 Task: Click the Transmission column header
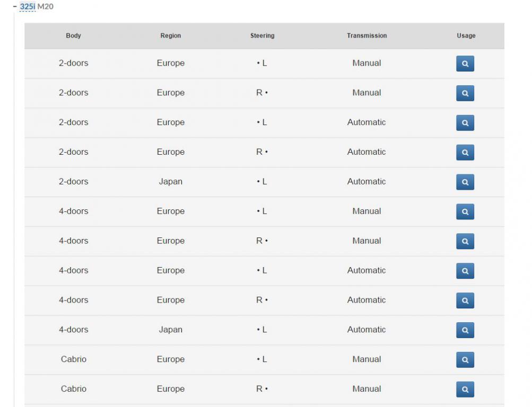coord(367,36)
